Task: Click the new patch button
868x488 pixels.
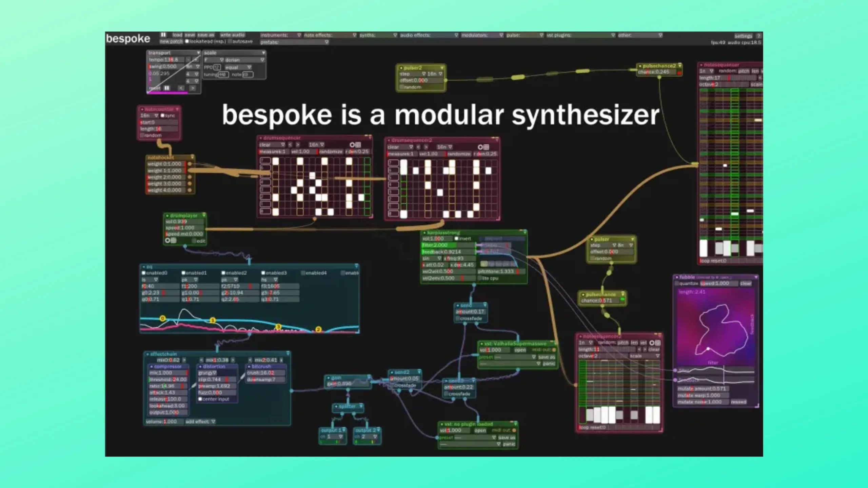Action: click(x=171, y=41)
